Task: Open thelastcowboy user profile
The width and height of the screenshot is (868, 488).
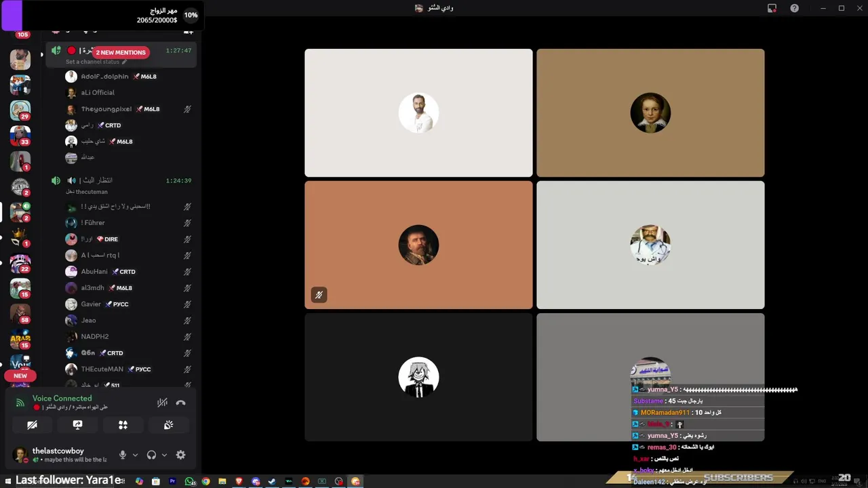Action: [60, 455]
